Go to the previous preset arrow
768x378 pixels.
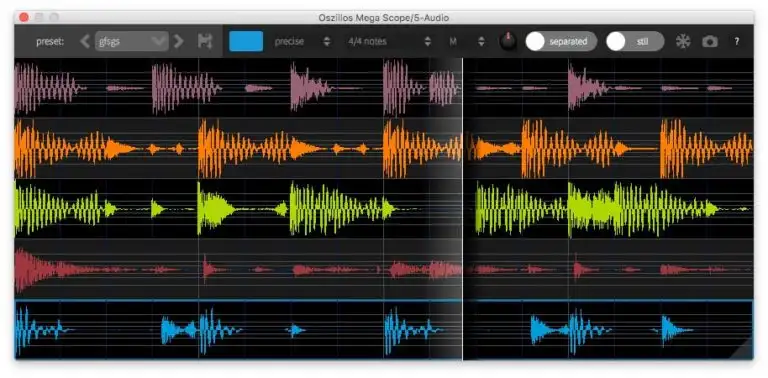tap(85, 41)
